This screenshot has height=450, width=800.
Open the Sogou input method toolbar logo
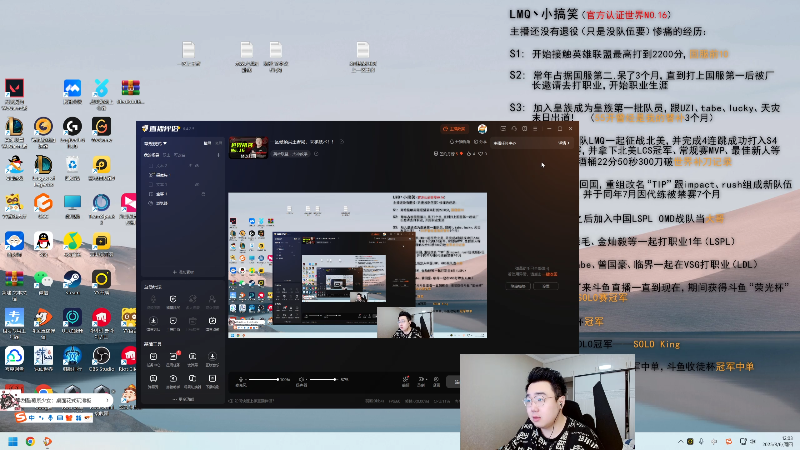point(20,417)
